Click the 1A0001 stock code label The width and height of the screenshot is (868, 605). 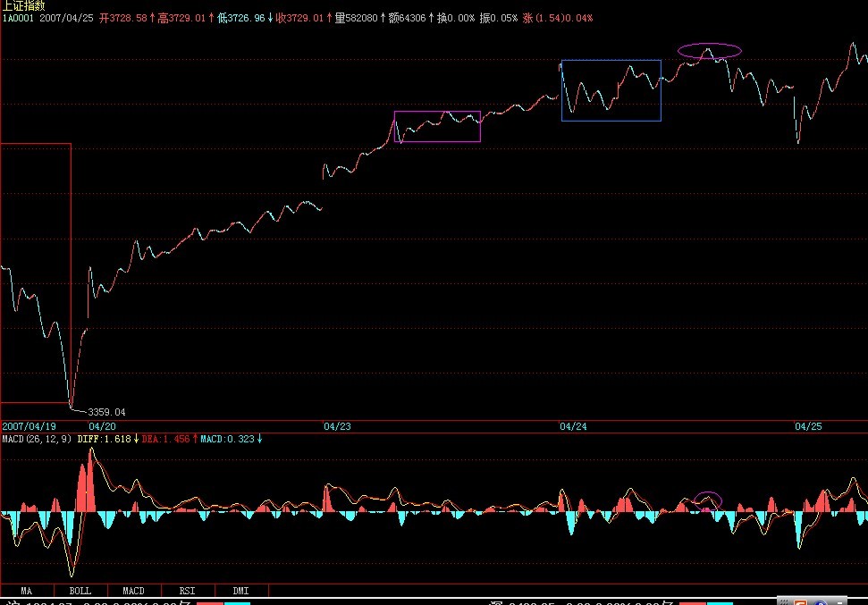click(x=17, y=18)
